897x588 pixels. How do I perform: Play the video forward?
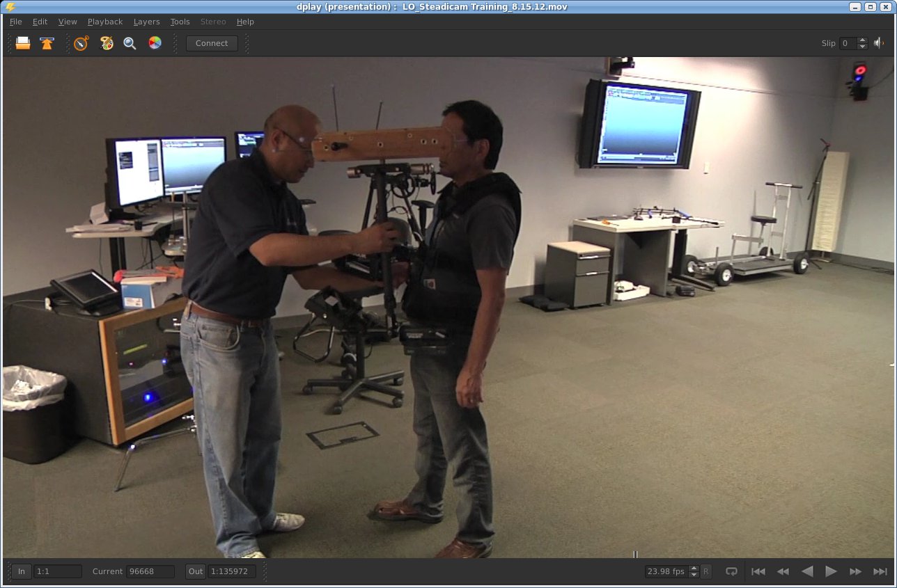831,571
